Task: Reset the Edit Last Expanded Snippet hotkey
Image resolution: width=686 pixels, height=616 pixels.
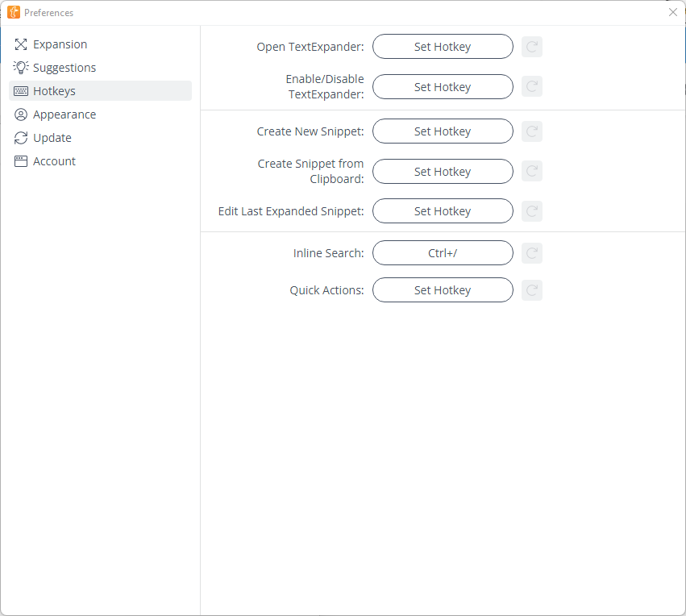Action: (x=531, y=211)
